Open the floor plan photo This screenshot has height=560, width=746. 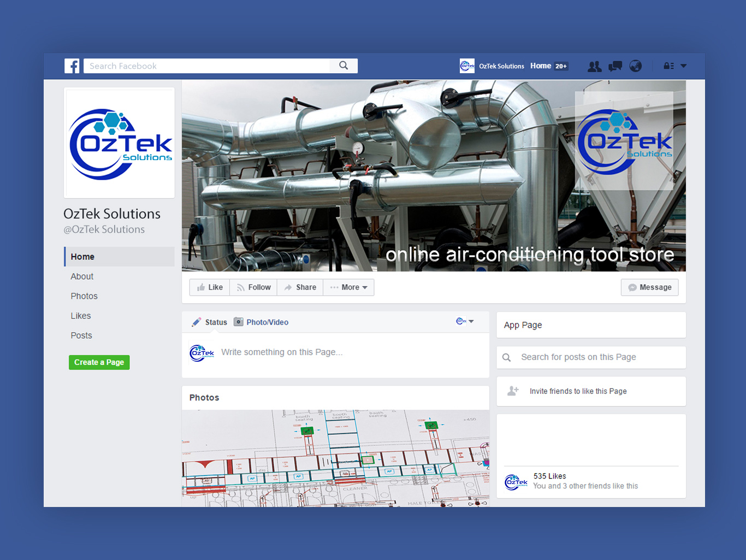tap(335, 458)
